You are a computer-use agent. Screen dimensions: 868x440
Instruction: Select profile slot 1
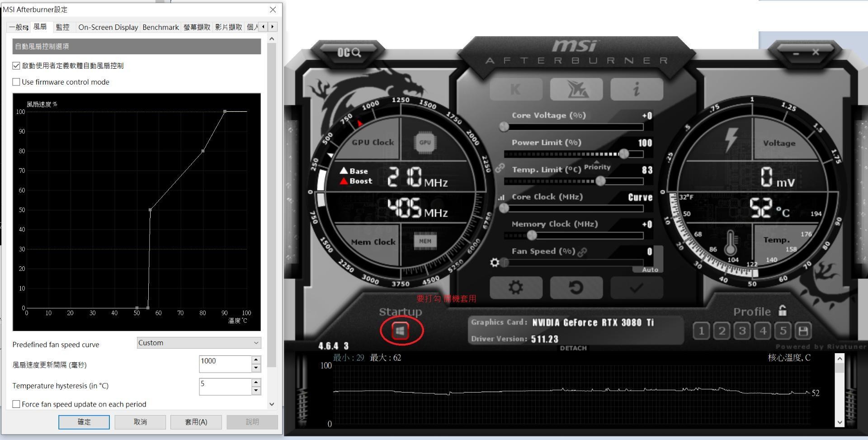coord(701,331)
